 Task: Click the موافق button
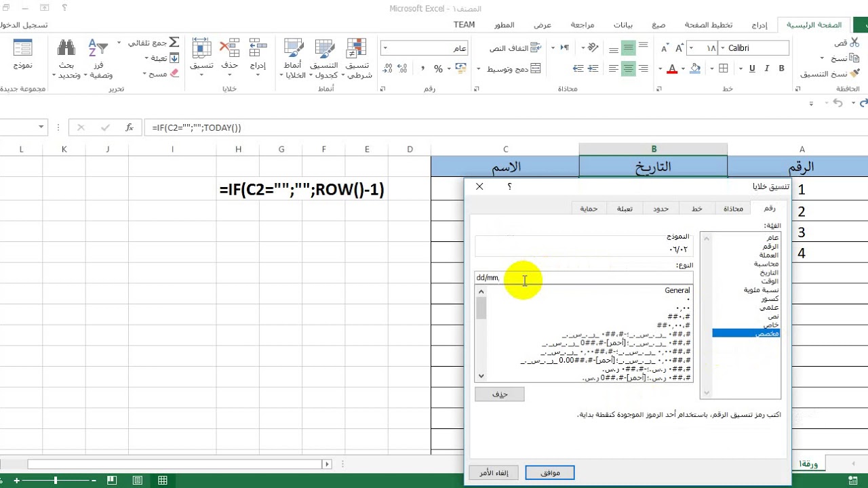pyautogui.click(x=550, y=472)
